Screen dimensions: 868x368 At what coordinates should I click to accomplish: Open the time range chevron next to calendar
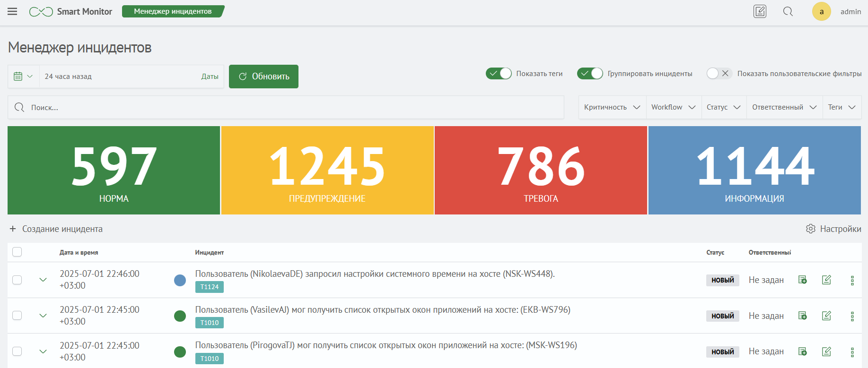30,76
